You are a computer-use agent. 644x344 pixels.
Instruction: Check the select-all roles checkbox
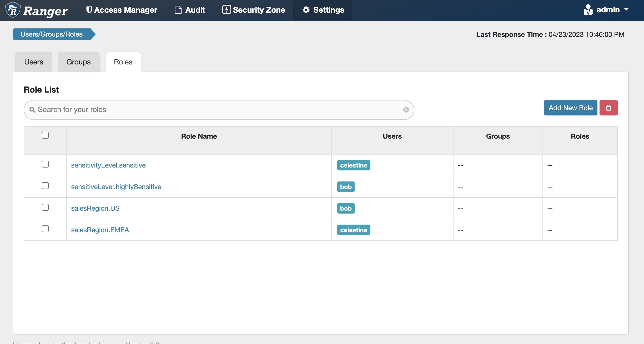tap(45, 135)
